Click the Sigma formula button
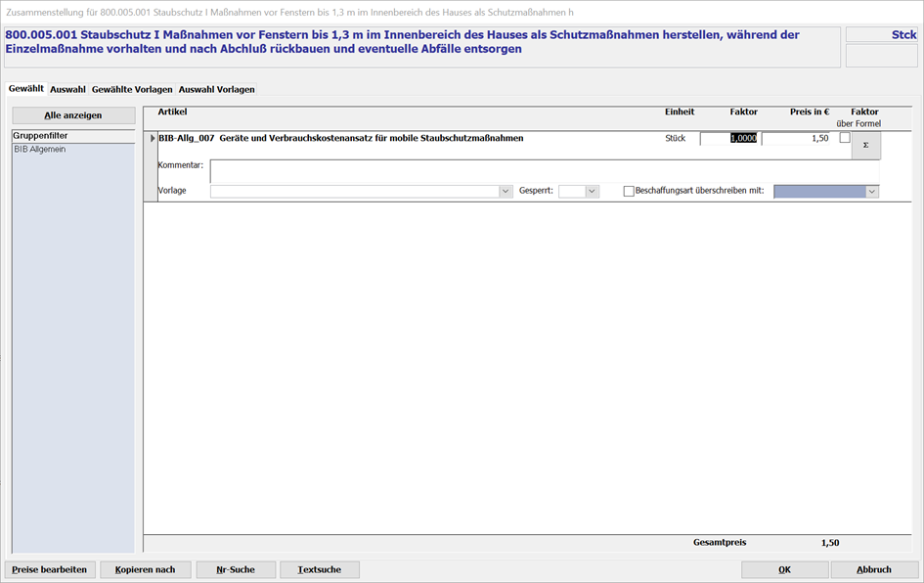 [865, 145]
